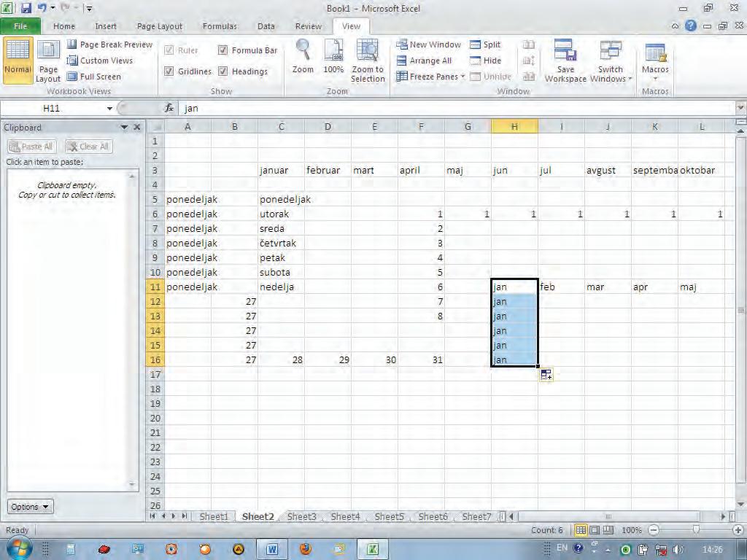
Task: Click the vertical scrollbar thumb
Action: click(x=740, y=310)
